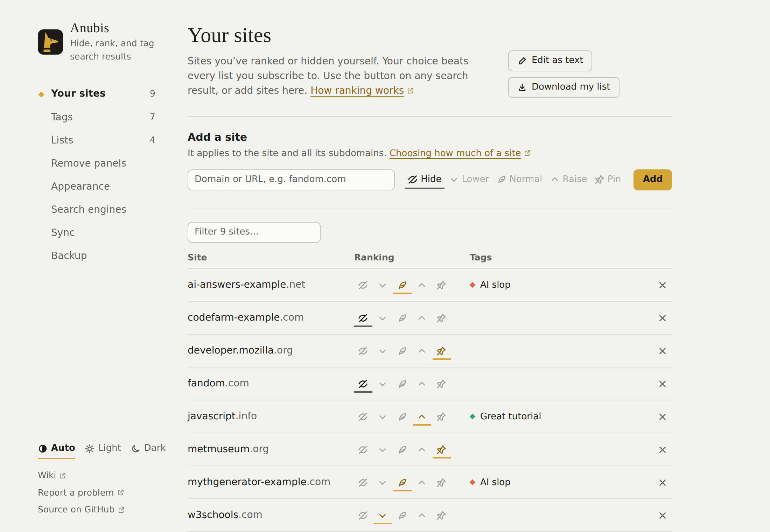
Task: Choose Normal ranking for new site
Action: point(520,179)
